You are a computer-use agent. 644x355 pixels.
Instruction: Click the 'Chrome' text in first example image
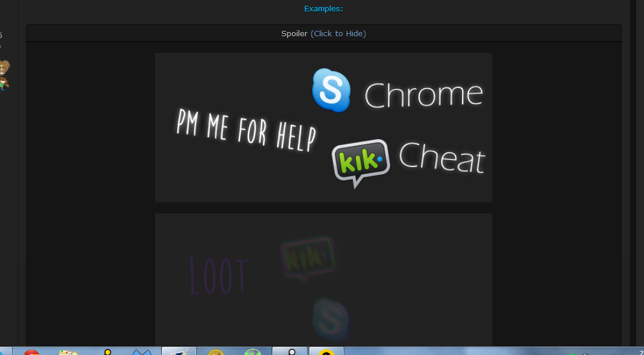tap(423, 95)
